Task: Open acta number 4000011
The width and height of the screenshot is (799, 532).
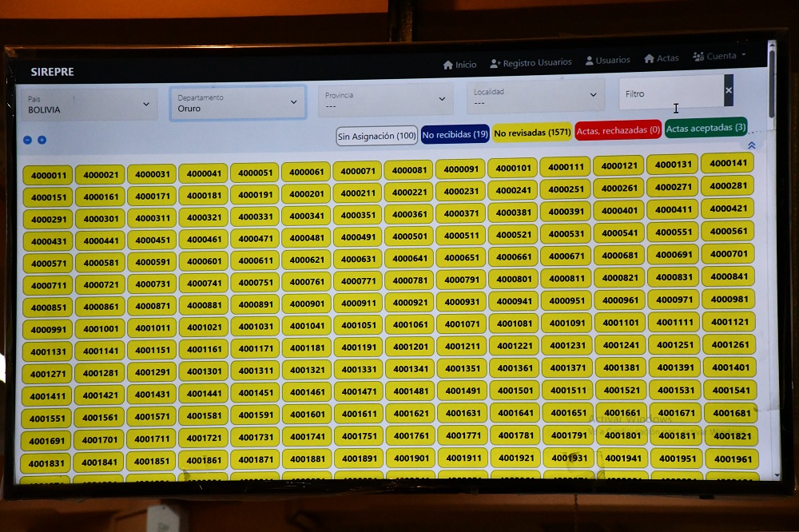Action: click(48, 176)
